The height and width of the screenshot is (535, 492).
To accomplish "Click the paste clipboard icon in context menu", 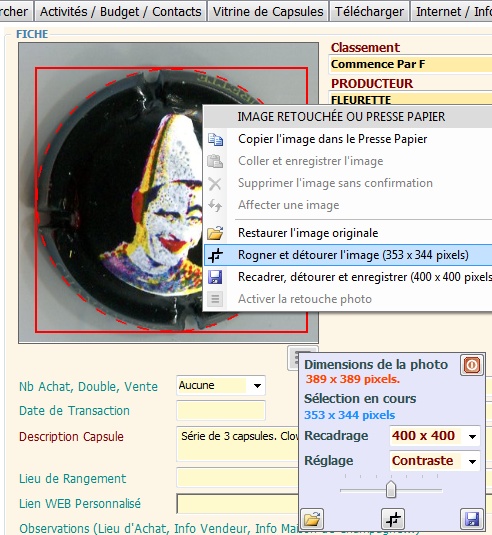I will click(x=215, y=161).
